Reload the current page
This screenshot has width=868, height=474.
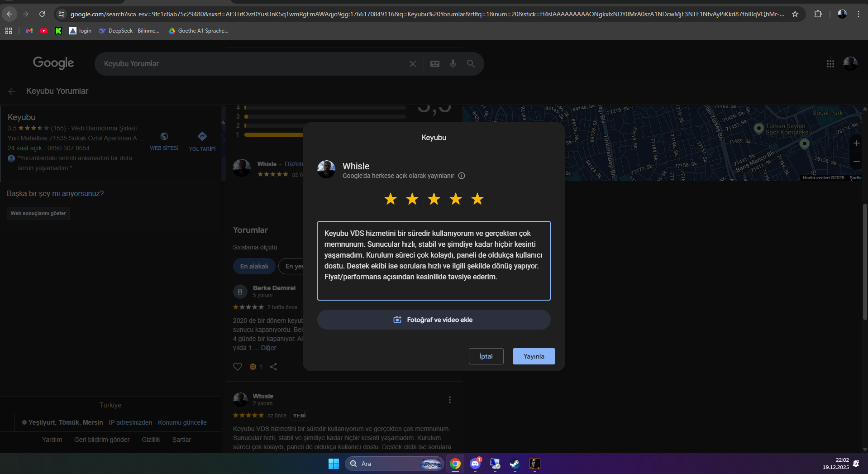(42, 14)
